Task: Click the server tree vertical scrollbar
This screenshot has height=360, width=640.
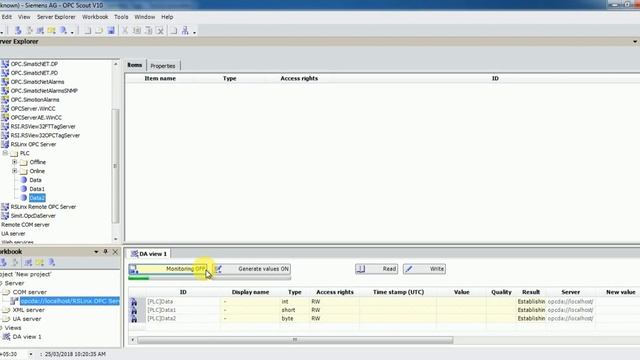Action: pyautogui.click(x=116, y=166)
